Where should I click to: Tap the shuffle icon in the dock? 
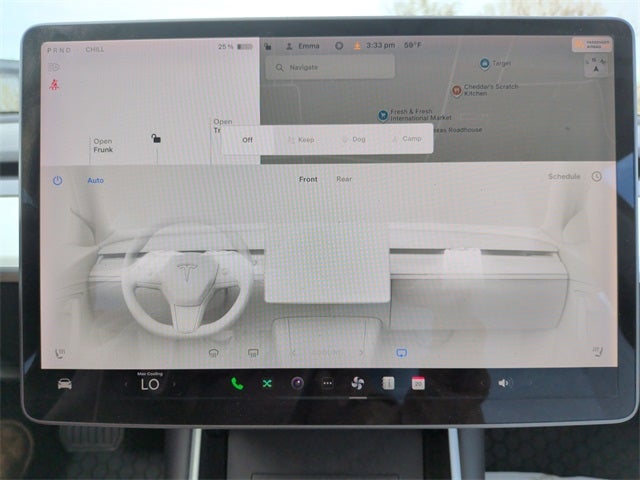point(267,383)
